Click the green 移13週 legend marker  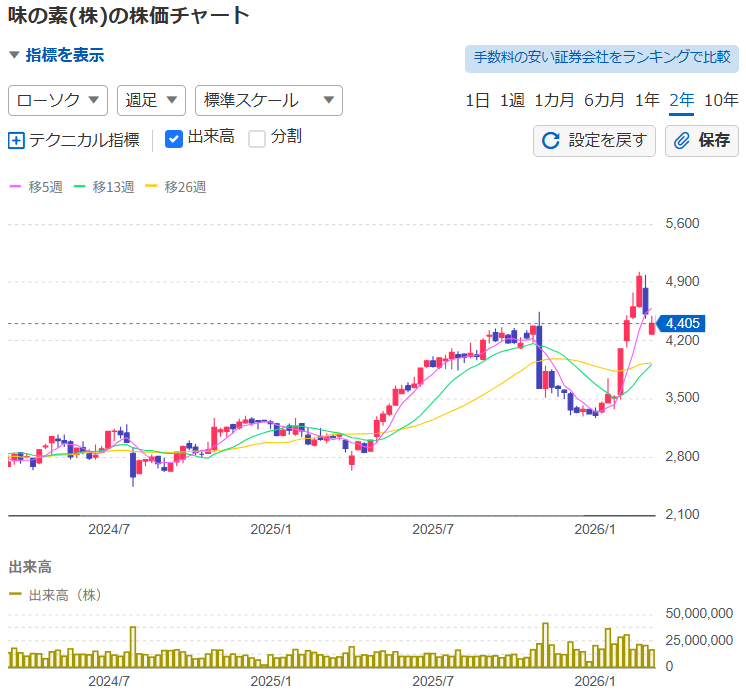(x=84, y=186)
